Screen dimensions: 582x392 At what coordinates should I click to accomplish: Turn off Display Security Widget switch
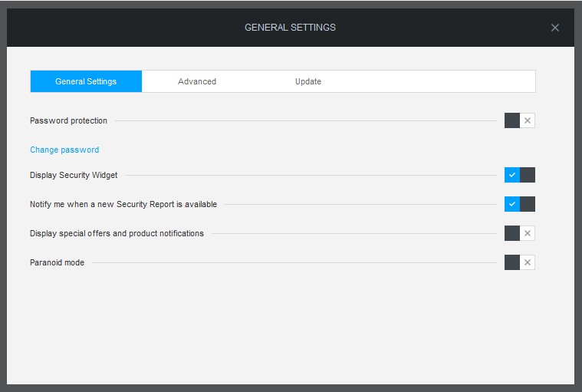[x=520, y=175]
